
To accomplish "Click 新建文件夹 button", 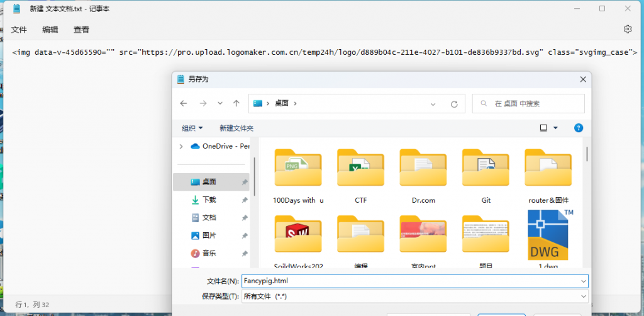I will click(236, 128).
